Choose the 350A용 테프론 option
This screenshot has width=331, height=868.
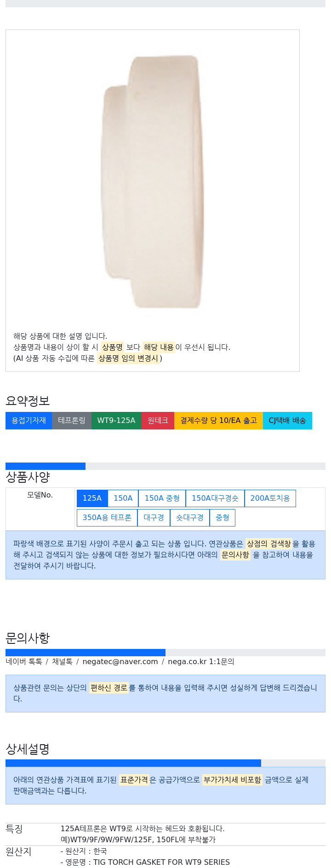(x=107, y=517)
